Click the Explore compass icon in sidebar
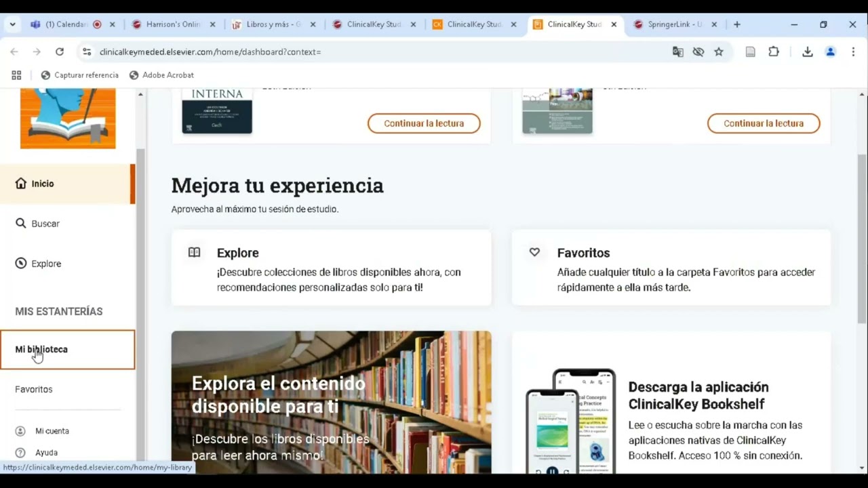Image resolution: width=868 pixels, height=488 pixels. click(21, 264)
